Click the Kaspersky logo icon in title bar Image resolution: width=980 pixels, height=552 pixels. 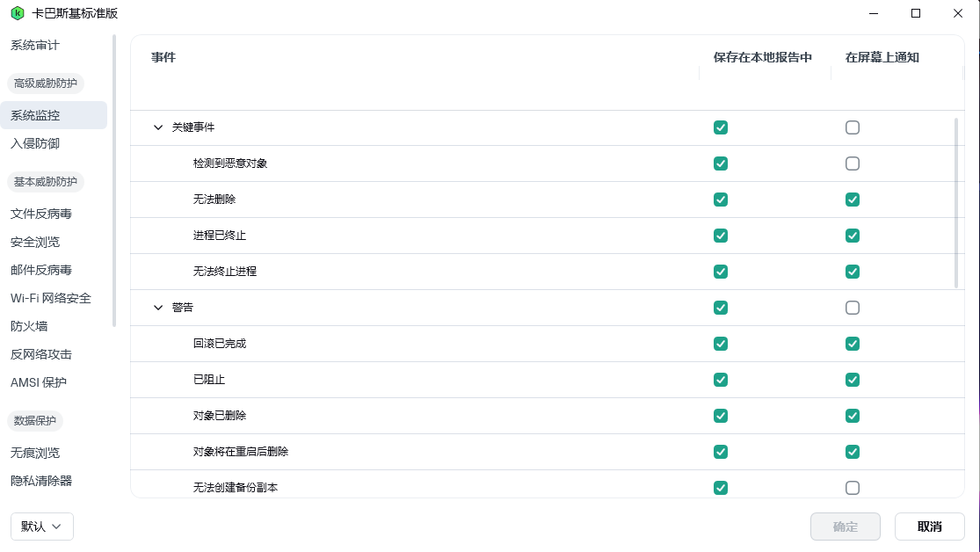18,13
